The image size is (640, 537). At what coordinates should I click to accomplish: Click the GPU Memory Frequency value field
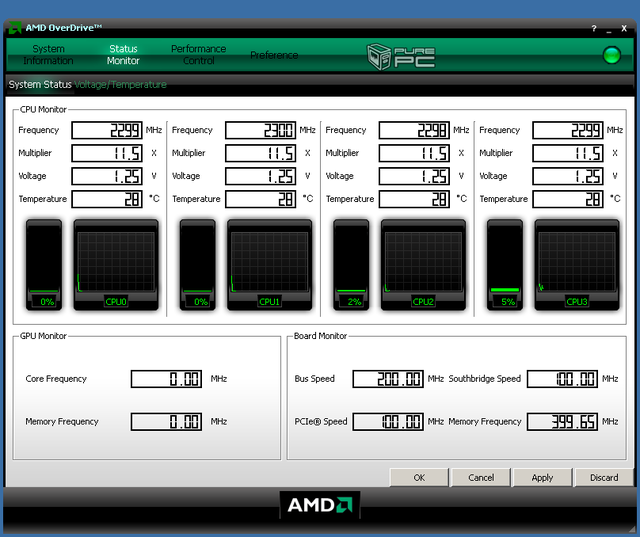point(166,422)
